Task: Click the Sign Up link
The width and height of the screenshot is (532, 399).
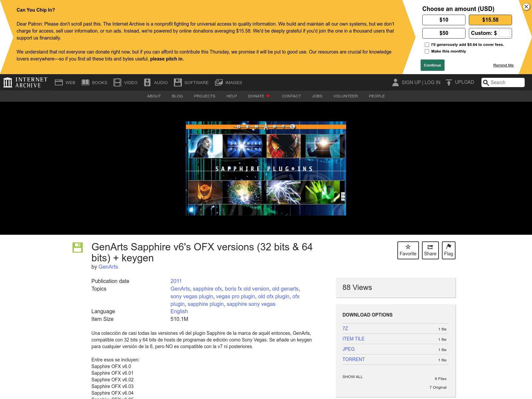Action: point(411,82)
